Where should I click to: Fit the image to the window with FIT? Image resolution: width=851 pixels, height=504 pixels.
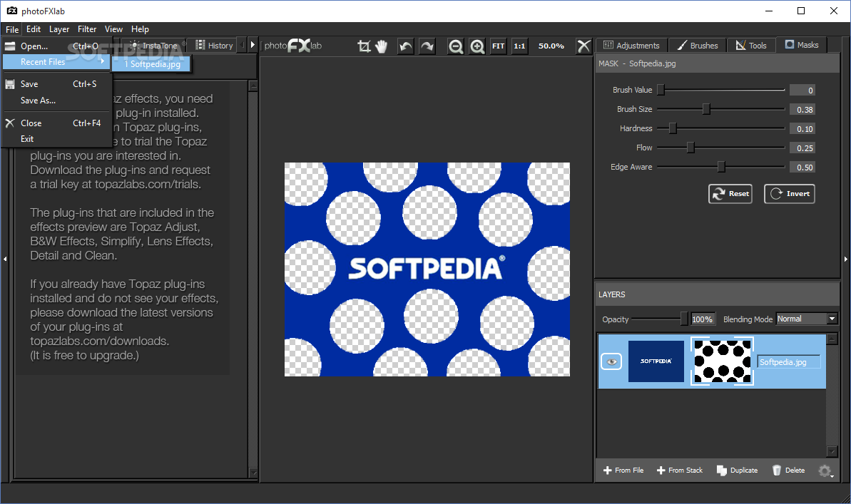coord(498,46)
